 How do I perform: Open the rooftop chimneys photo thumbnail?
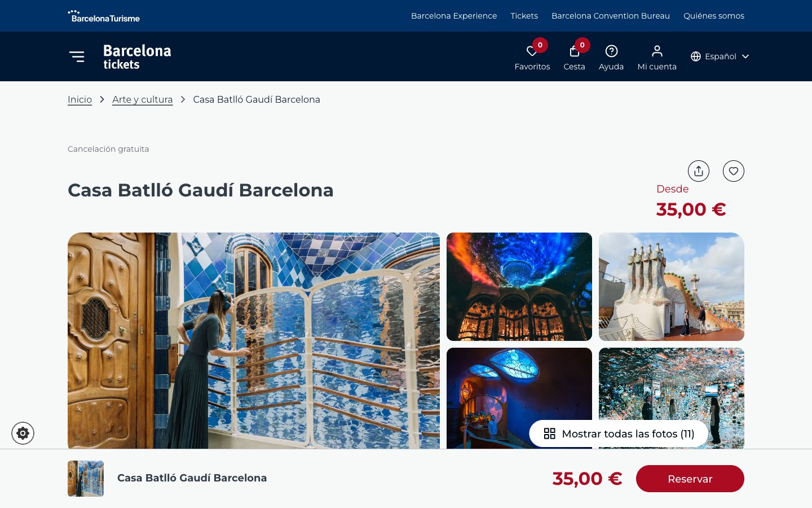point(672,287)
